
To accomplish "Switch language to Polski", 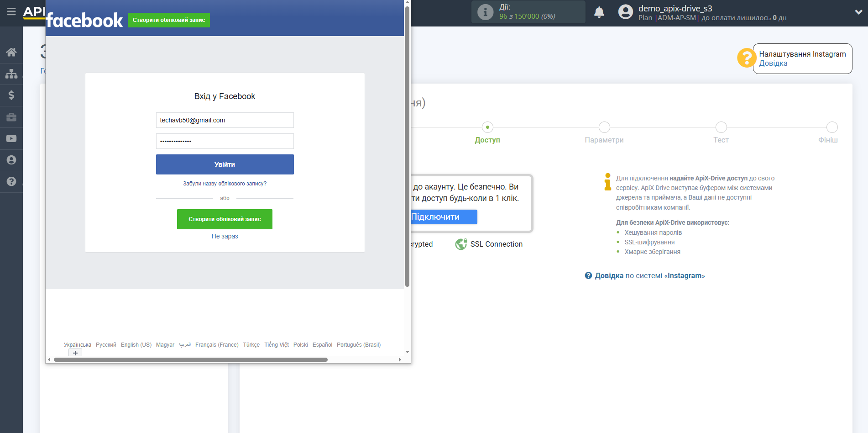I will coord(301,345).
